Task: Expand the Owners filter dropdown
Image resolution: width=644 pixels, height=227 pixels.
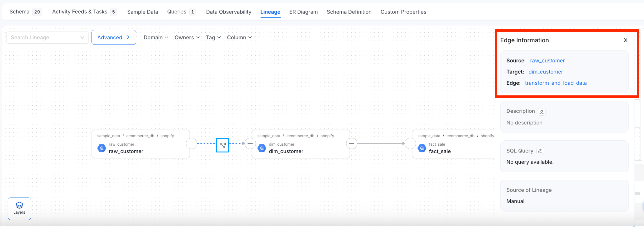Action: point(187,38)
